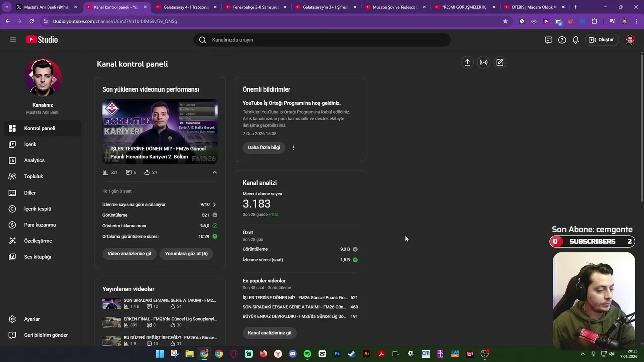644x362 pixels.
Task: Open ERKEN FİNAL published video
Action: tap(159, 322)
